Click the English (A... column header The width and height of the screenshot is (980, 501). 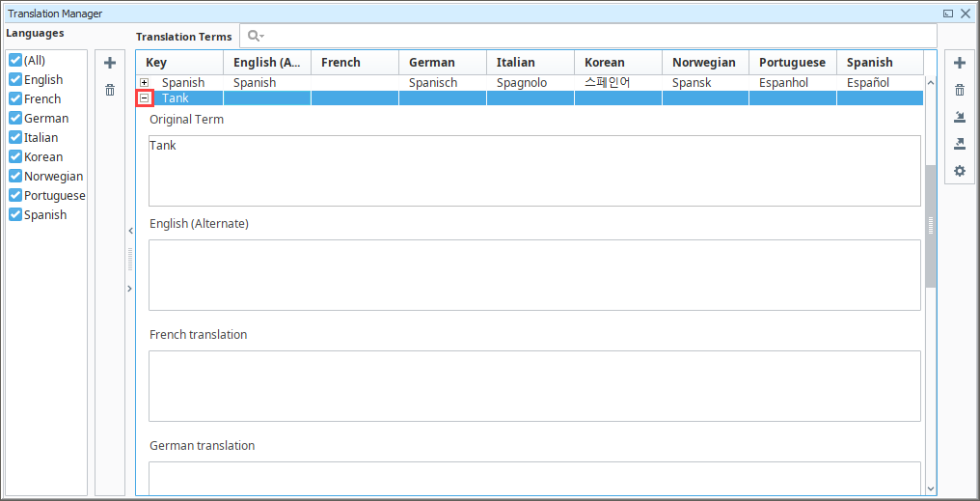pyautogui.click(x=267, y=63)
